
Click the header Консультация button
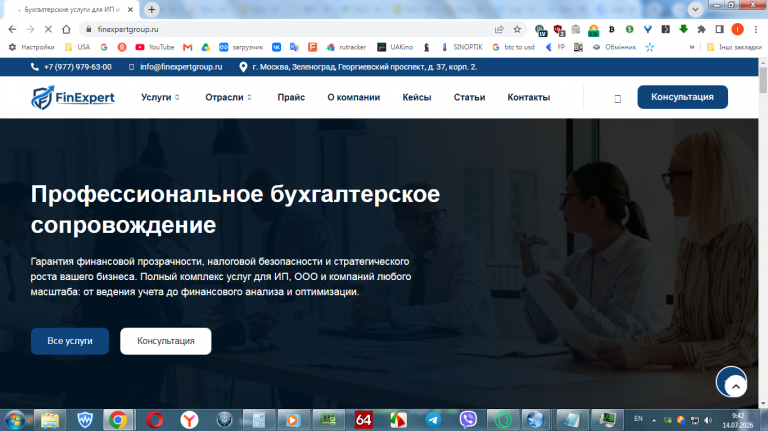pyautogui.click(x=682, y=97)
